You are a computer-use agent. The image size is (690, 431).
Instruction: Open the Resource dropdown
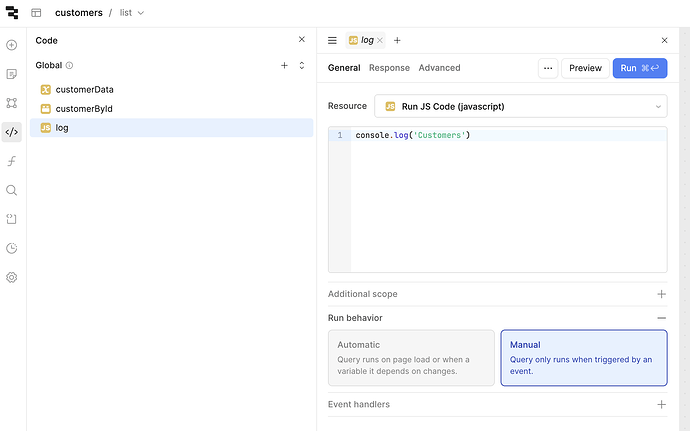(x=521, y=106)
